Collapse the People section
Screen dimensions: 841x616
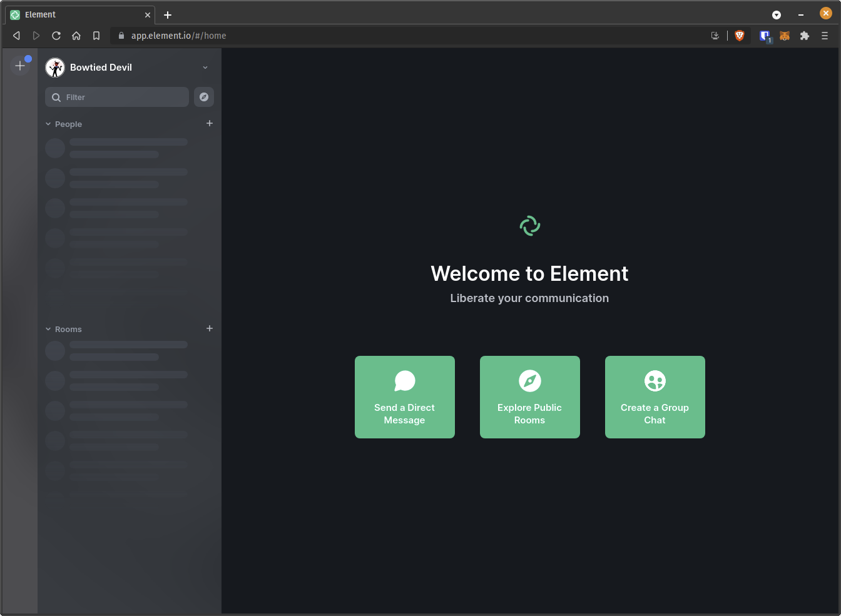click(63, 124)
